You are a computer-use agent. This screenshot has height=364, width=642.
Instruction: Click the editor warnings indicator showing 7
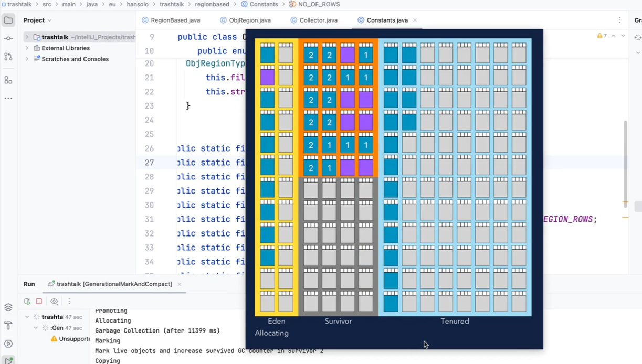click(602, 36)
